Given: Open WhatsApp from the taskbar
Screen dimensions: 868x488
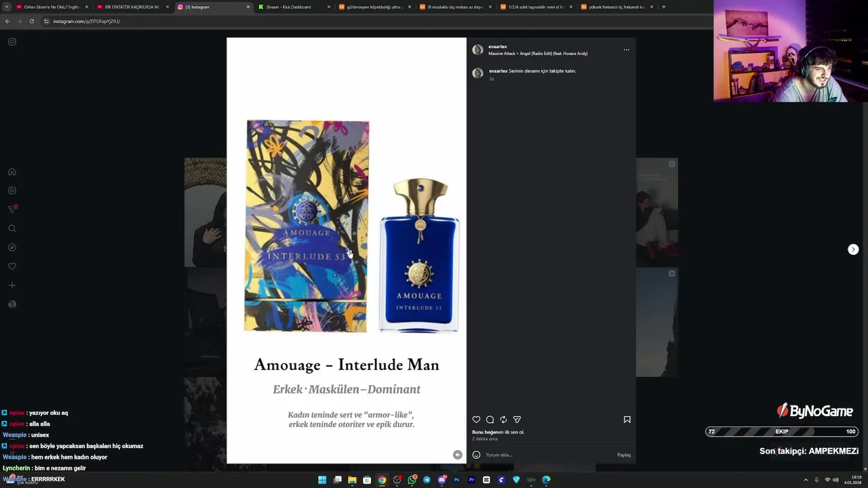Looking at the screenshot, I should 412,480.
